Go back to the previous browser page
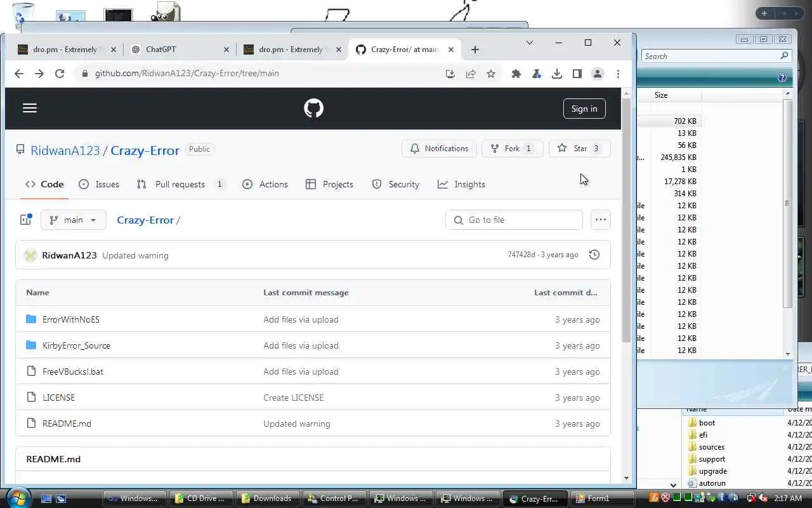The height and width of the screenshot is (508, 812). pyautogui.click(x=19, y=74)
